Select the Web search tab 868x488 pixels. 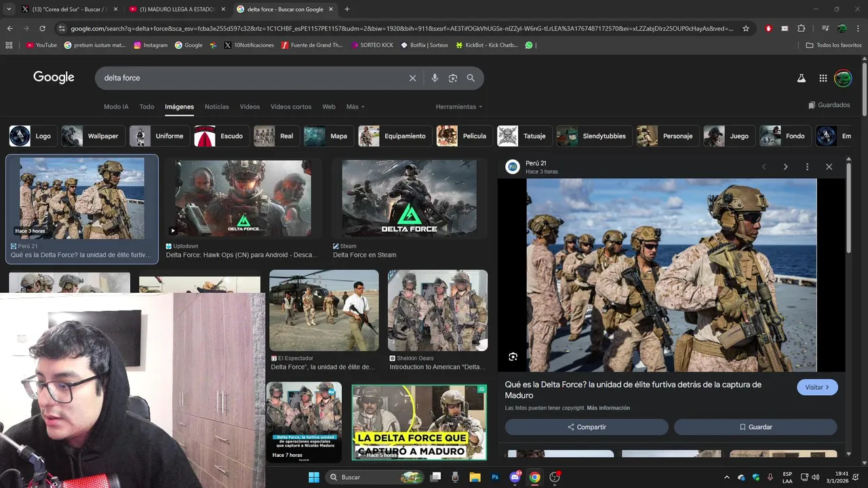(x=329, y=106)
